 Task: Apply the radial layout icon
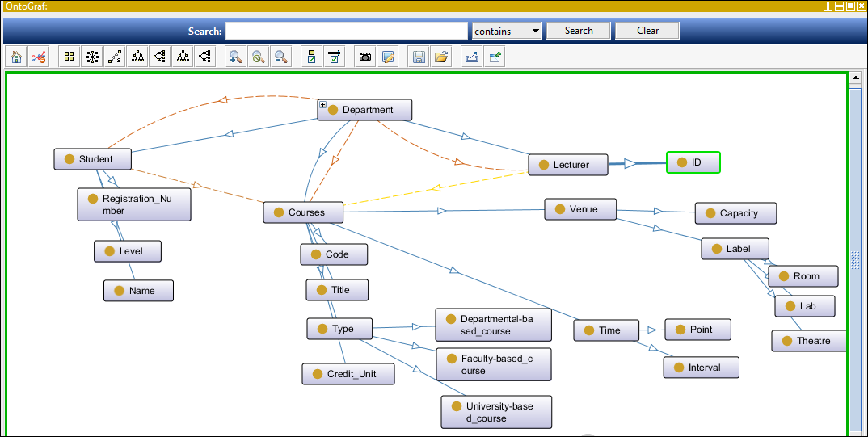tap(92, 57)
